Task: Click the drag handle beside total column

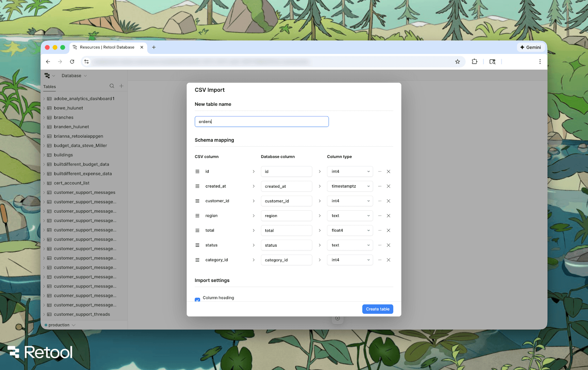Action: (197, 230)
